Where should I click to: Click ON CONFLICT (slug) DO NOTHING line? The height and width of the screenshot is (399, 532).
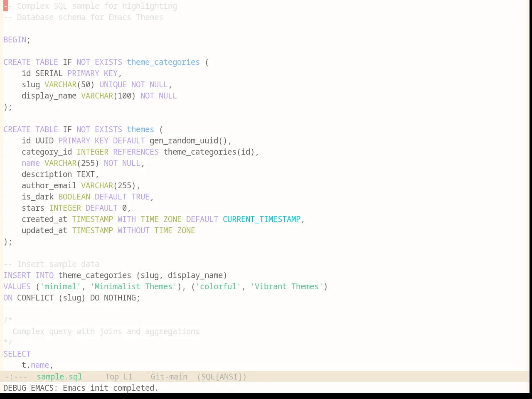72,298
